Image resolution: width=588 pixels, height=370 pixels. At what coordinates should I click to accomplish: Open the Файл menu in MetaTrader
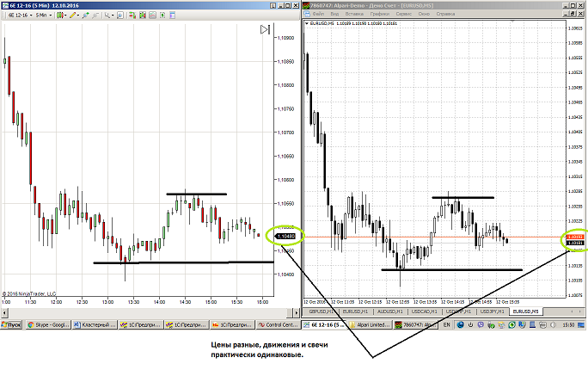[318, 15]
